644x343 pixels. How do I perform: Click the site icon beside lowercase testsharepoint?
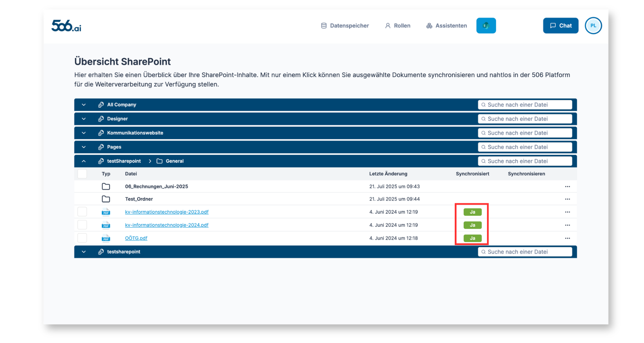101,252
